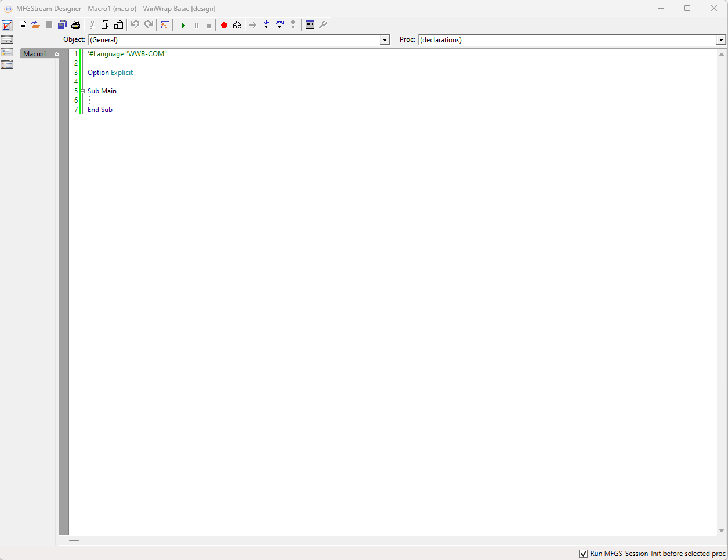Expand the Object dropdown list
This screenshot has width=728, height=560.
tap(385, 40)
